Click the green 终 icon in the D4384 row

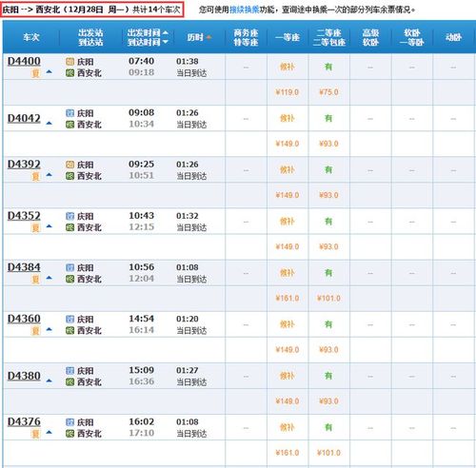tap(69, 279)
